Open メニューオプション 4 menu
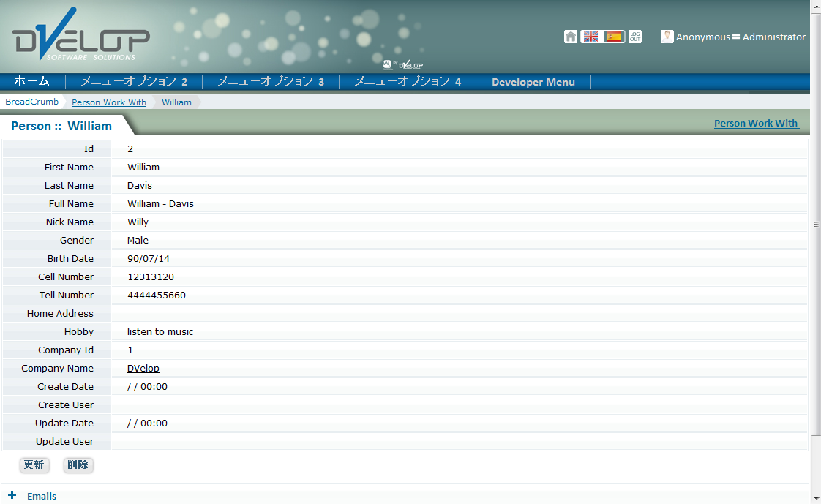 [x=408, y=81]
